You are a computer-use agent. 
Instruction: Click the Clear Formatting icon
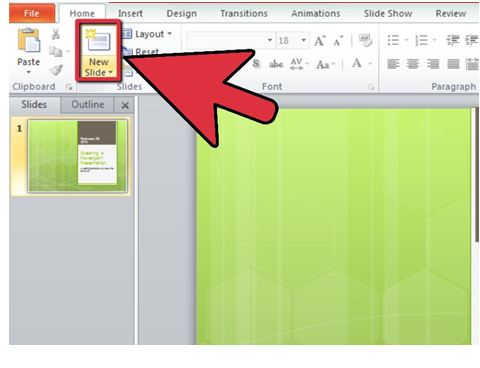[x=365, y=40]
